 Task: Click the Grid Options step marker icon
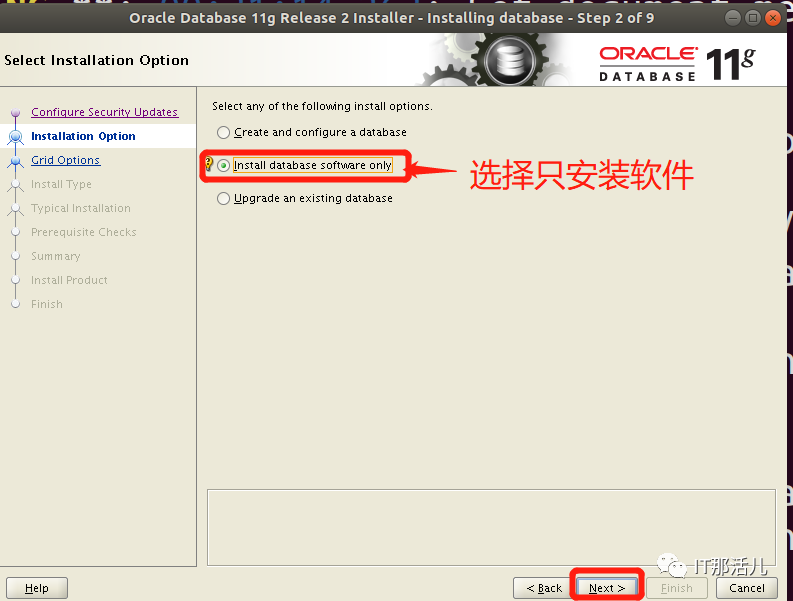click(16, 161)
